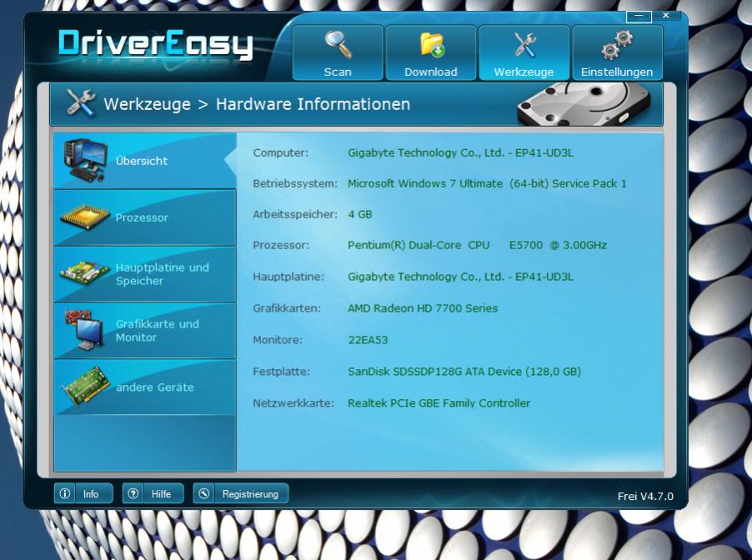Image resolution: width=752 pixels, height=560 pixels.
Task: Open Grafikkarte und Monitor section
Action: coord(145,331)
